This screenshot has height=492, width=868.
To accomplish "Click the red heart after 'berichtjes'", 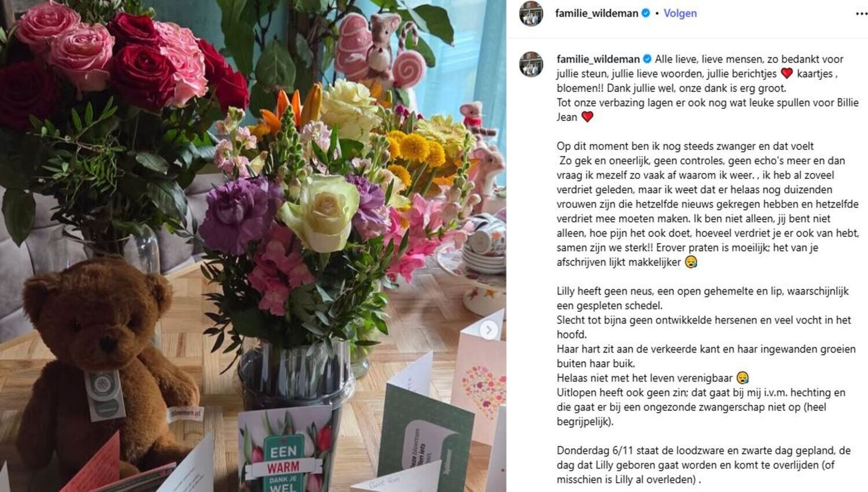I will click(x=786, y=74).
